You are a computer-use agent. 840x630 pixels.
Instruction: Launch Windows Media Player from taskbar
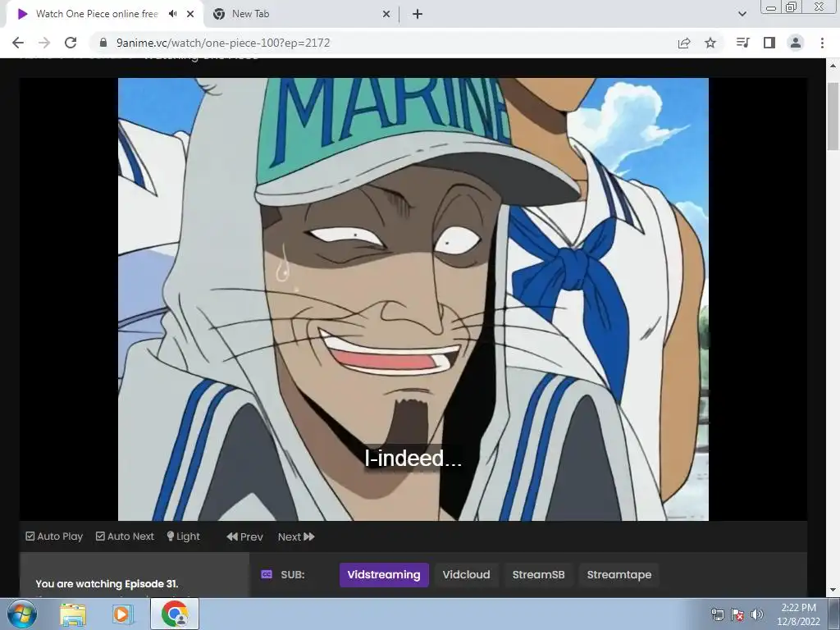click(121, 614)
